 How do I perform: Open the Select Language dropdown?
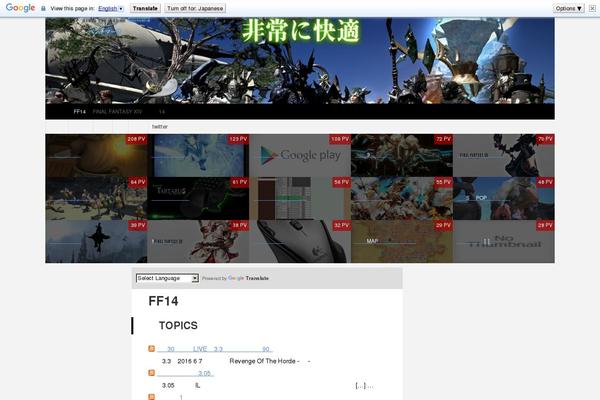click(x=167, y=278)
